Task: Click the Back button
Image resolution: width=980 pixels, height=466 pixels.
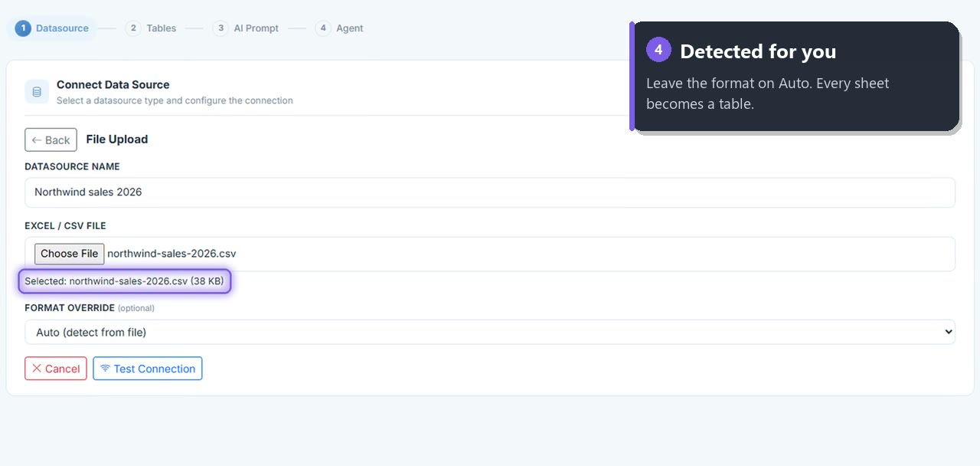Action: (51, 139)
